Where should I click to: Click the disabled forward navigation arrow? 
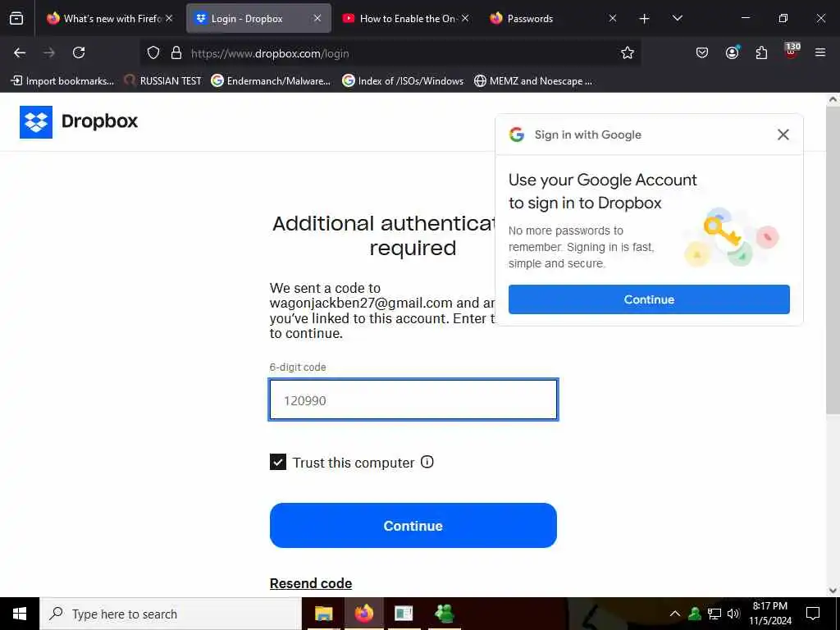tap(49, 52)
